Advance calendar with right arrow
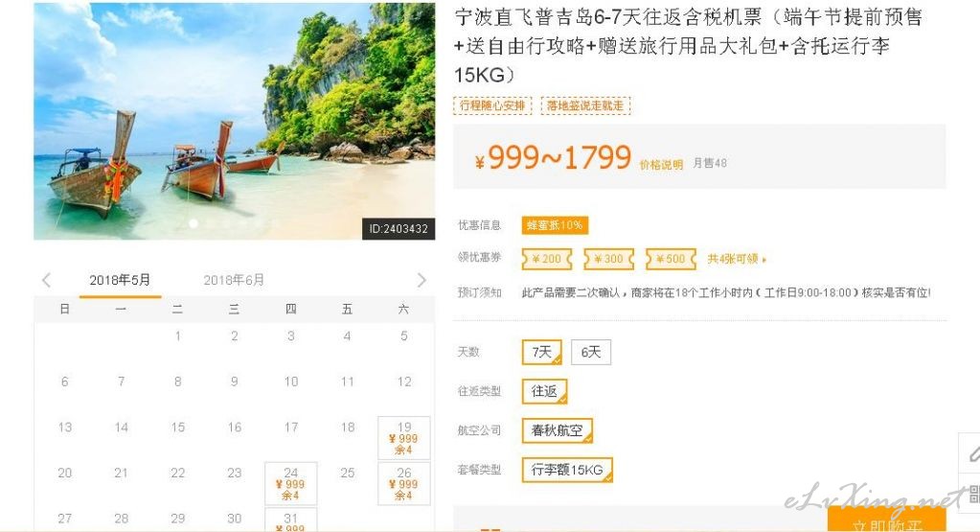 [422, 280]
